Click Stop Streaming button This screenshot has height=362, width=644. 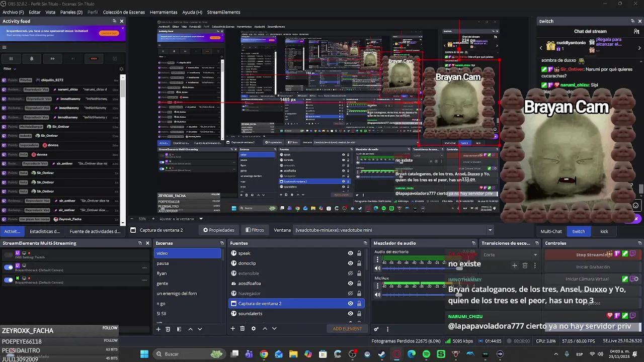pyautogui.click(x=593, y=255)
